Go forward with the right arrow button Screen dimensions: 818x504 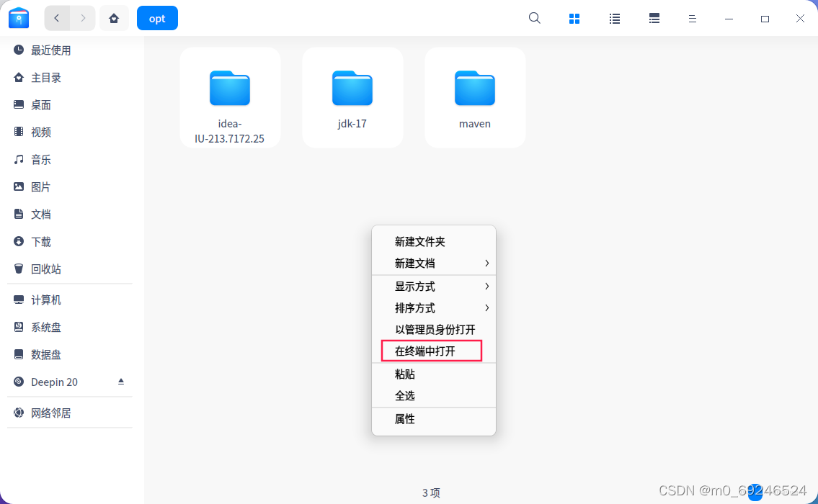coord(82,18)
